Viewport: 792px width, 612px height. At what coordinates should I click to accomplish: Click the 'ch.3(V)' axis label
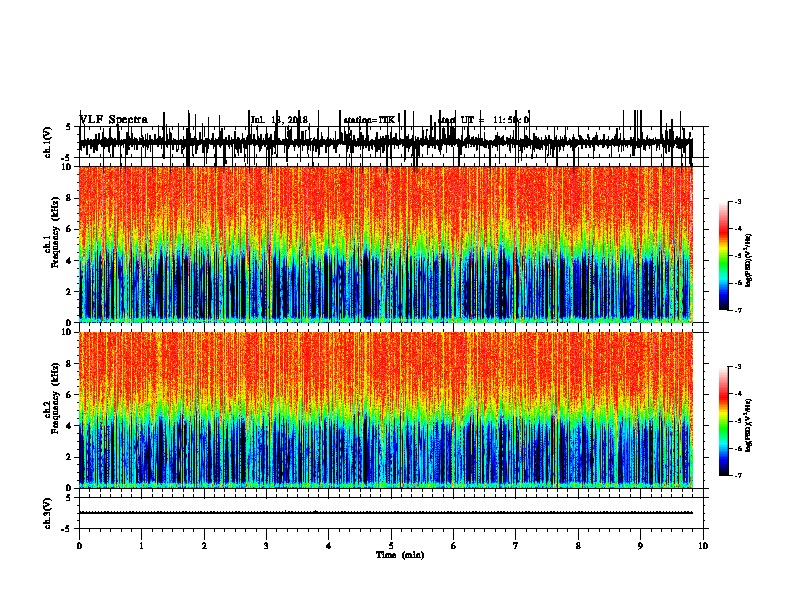click(48, 513)
